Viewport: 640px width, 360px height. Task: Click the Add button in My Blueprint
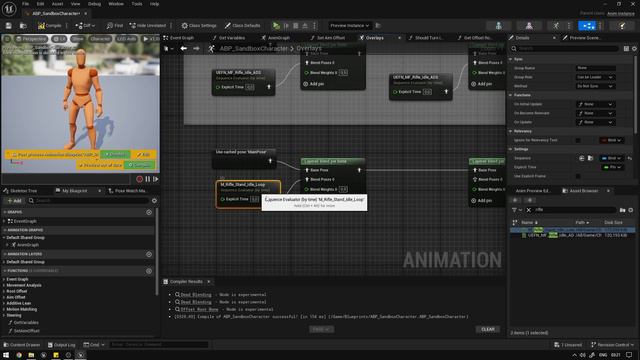point(14,200)
